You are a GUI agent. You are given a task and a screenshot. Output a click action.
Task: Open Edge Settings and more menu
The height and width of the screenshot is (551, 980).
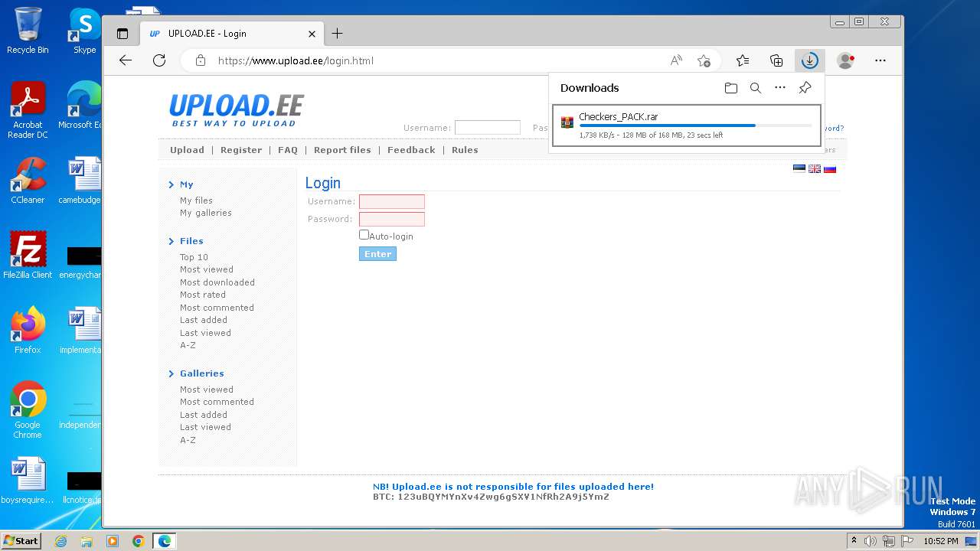(880, 60)
